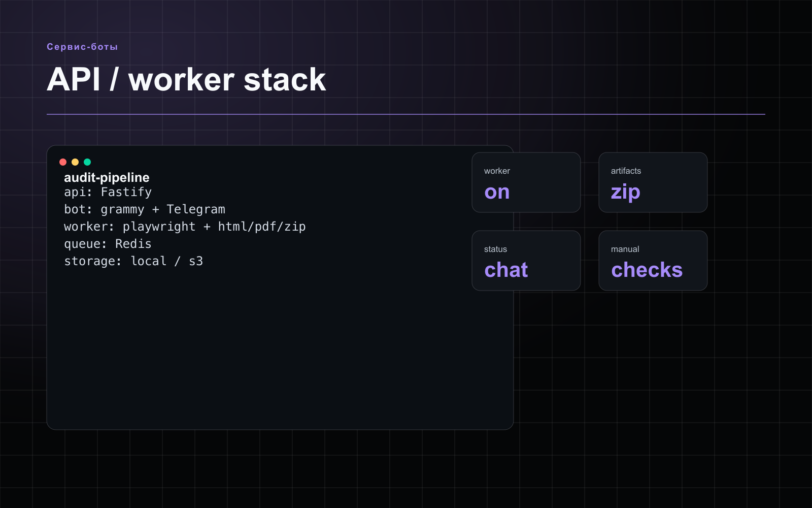Screen dimensions: 812x508
Task: Click the 'bot: grammy + Telegram' line
Action: tap(145, 209)
